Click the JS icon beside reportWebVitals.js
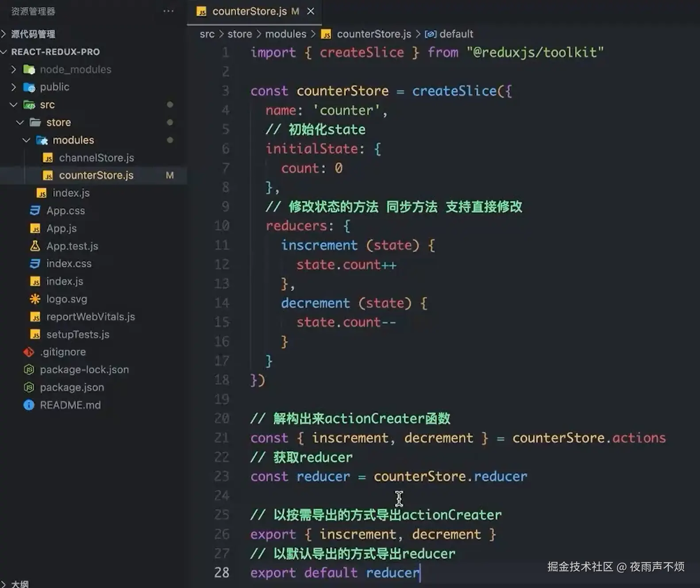The width and height of the screenshot is (700, 588). coord(35,317)
